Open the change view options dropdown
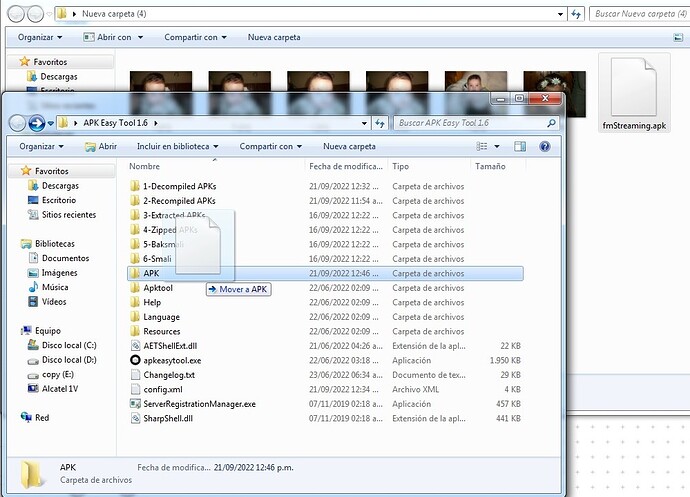Screen dimensions: 690x497 499,146
